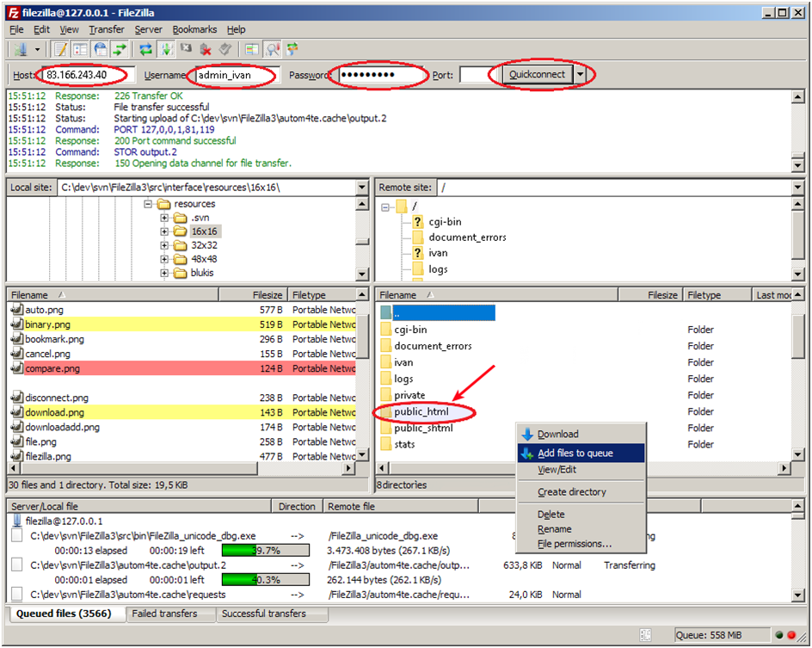
Task: Click the process queue toolbar icon
Action: (x=166, y=50)
